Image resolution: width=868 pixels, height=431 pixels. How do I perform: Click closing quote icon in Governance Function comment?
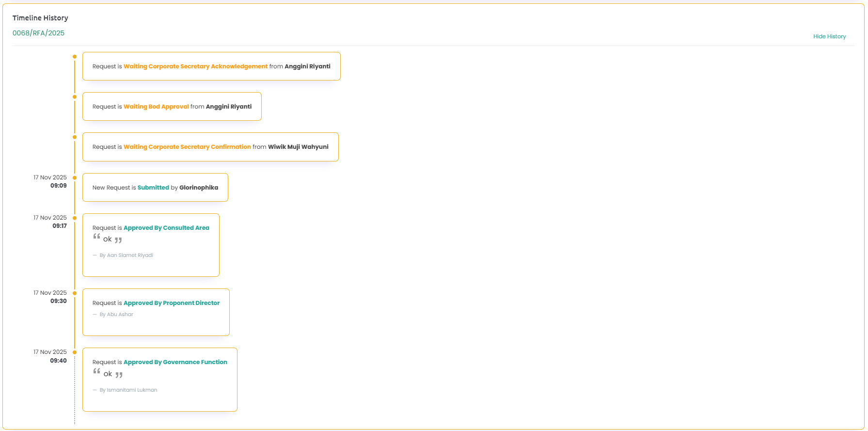(119, 375)
